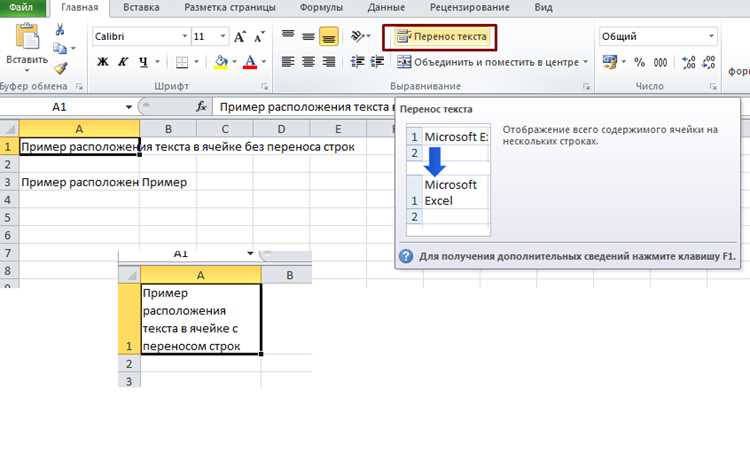Click the Select All corner button
The width and height of the screenshot is (750, 468).
[x=10, y=129]
